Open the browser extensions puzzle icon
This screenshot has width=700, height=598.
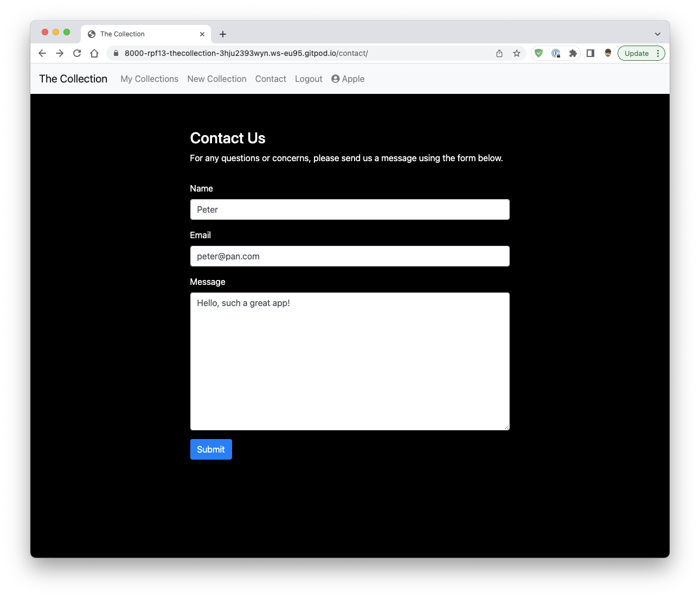click(x=573, y=53)
